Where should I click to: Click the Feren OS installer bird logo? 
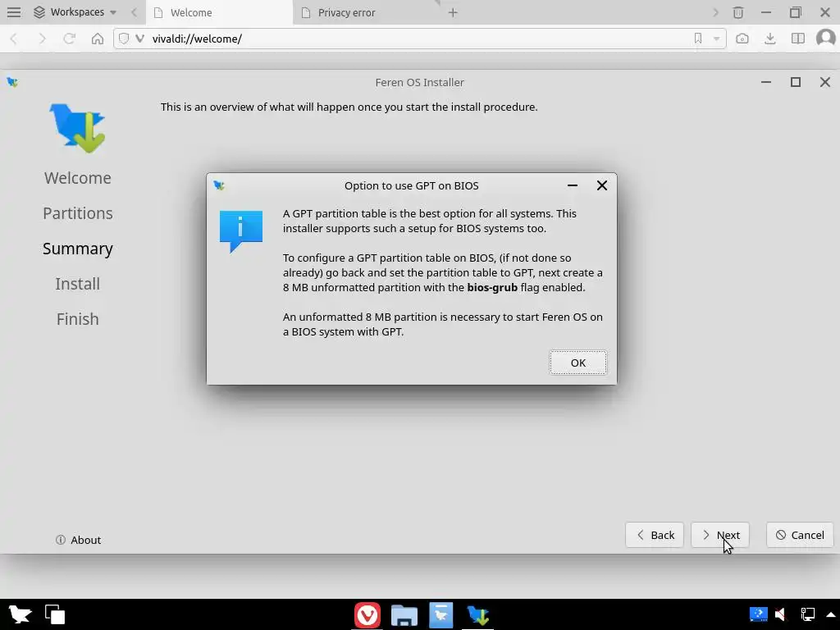pos(78,128)
